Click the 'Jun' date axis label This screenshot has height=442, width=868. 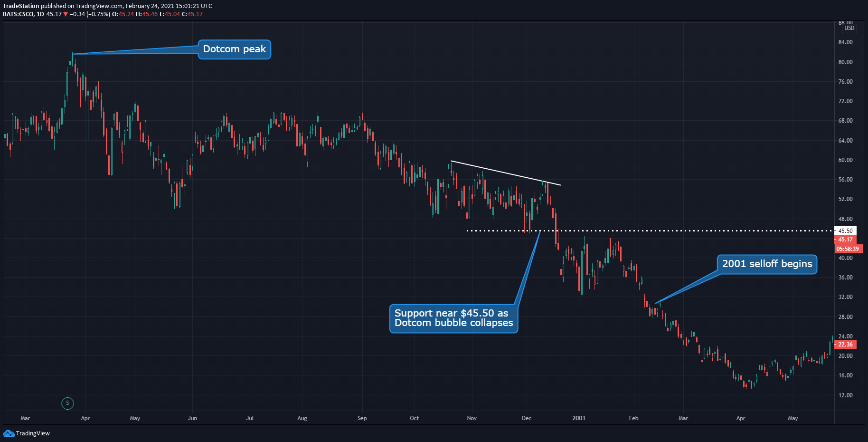coord(192,418)
